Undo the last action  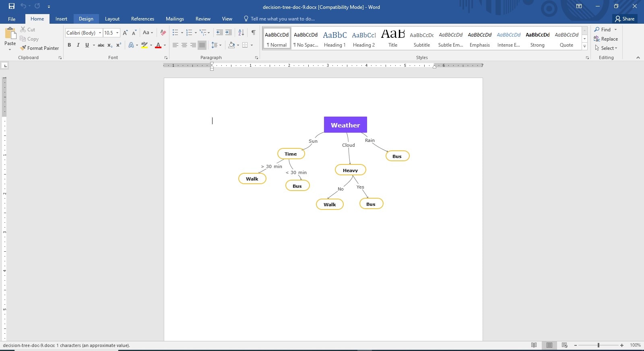23,6
